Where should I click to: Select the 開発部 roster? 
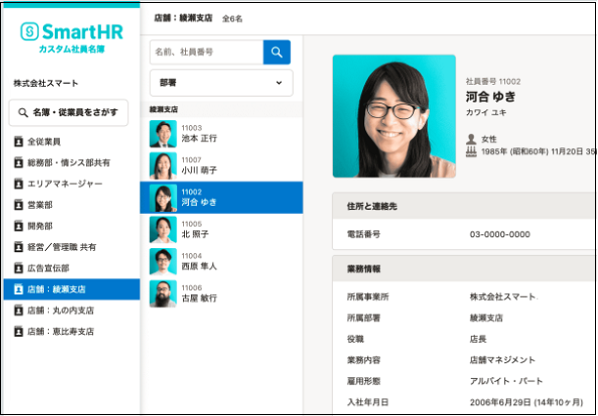click(72, 226)
